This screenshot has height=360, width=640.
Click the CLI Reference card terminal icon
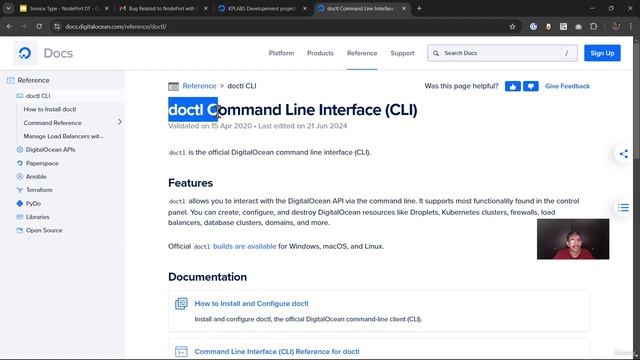(181, 351)
